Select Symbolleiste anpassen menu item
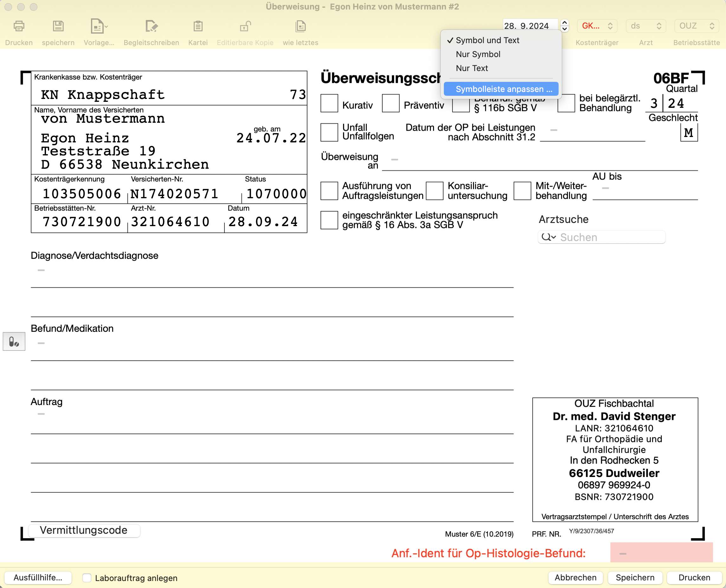The width and height of the screenshot is (726, 588). point(501,89)
